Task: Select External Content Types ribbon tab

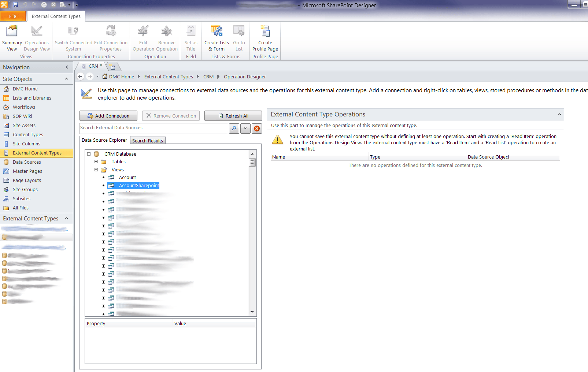Action: (x=56, y=16)
